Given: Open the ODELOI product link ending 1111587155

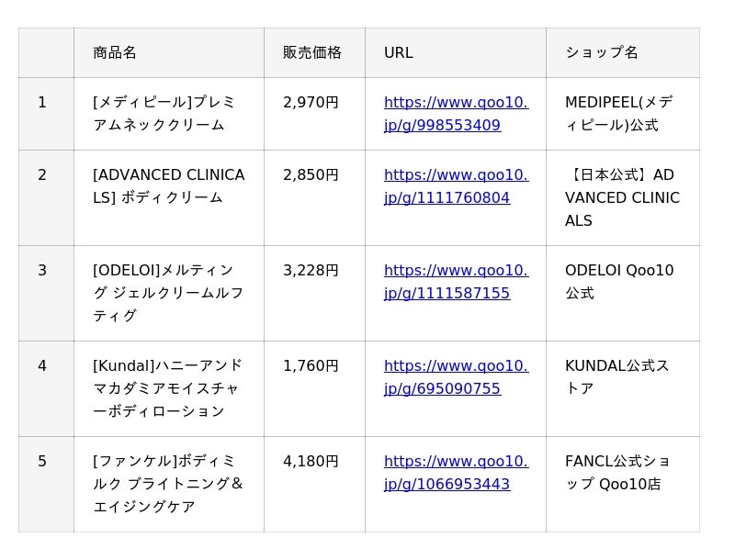Looking at the screenshot, I should [456, 282].
